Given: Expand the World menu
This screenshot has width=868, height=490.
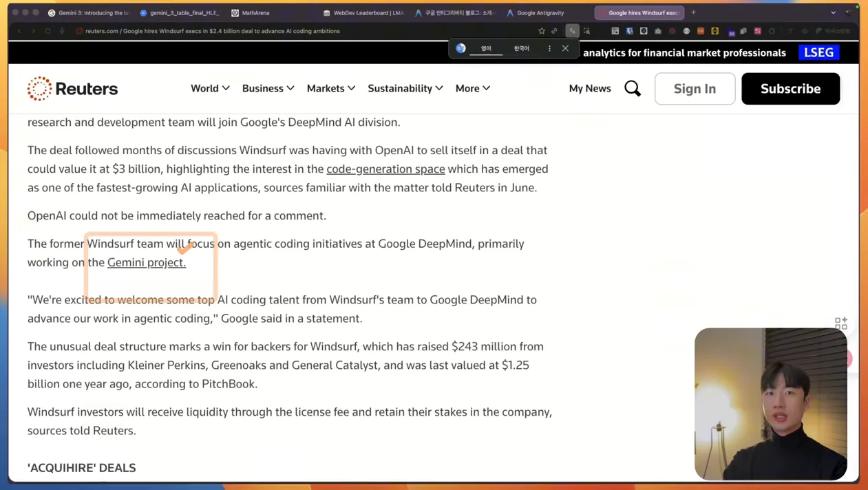Looking at the screenshot, I should coord(210,88).
